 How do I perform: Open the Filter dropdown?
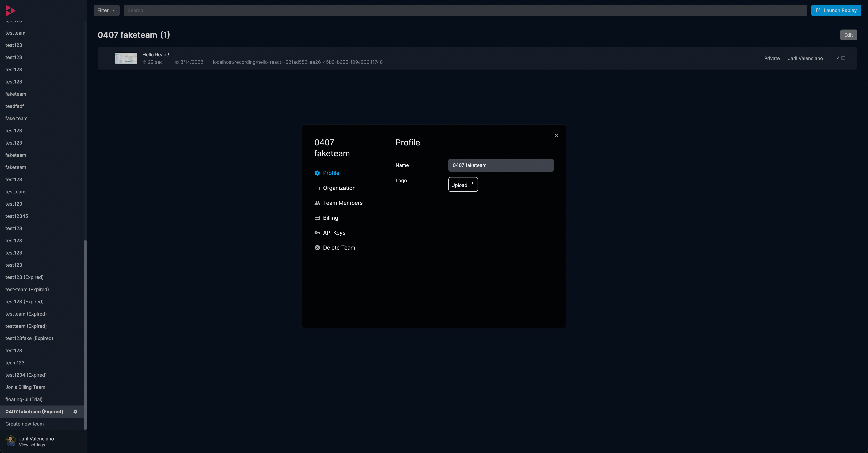pyautogui.click(x=106, y=11)
